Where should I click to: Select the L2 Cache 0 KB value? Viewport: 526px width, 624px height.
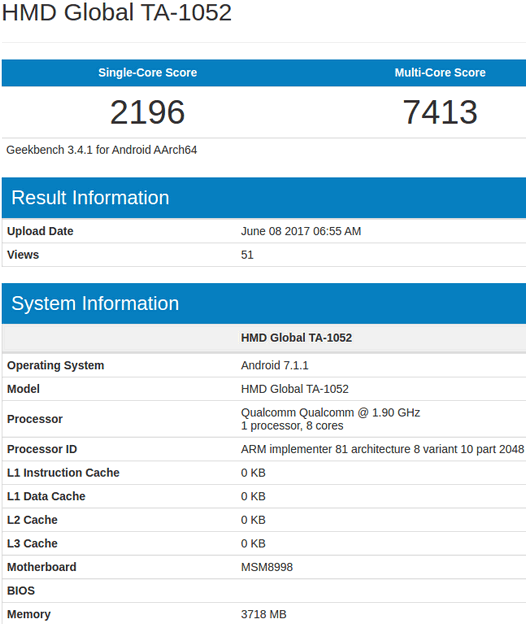(253, 520)
